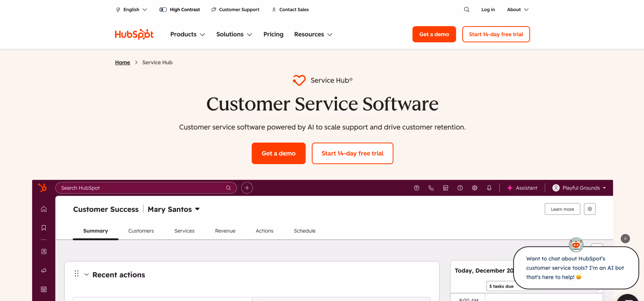Viewport: 644px width, 301px height.
Task: Collapse the Recent actions section
Action: coord(86,274)
